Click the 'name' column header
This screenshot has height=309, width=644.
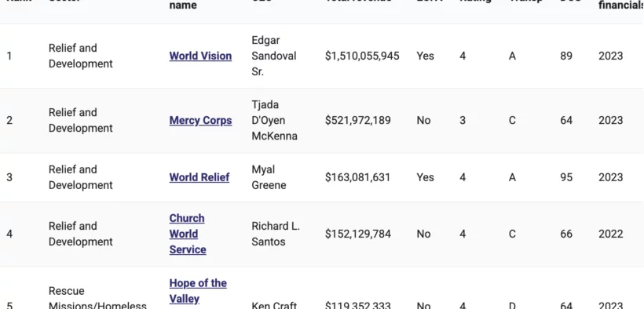point(183,5)
